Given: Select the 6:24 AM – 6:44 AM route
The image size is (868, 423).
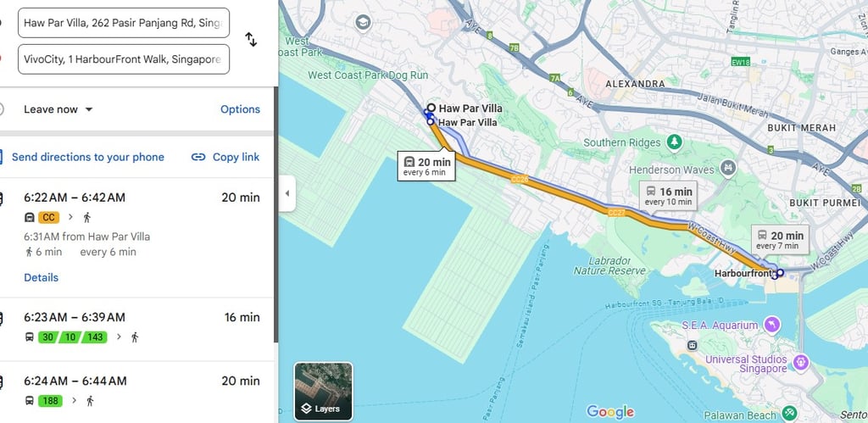Looking at the screenshot, I should tap(136, 392).
